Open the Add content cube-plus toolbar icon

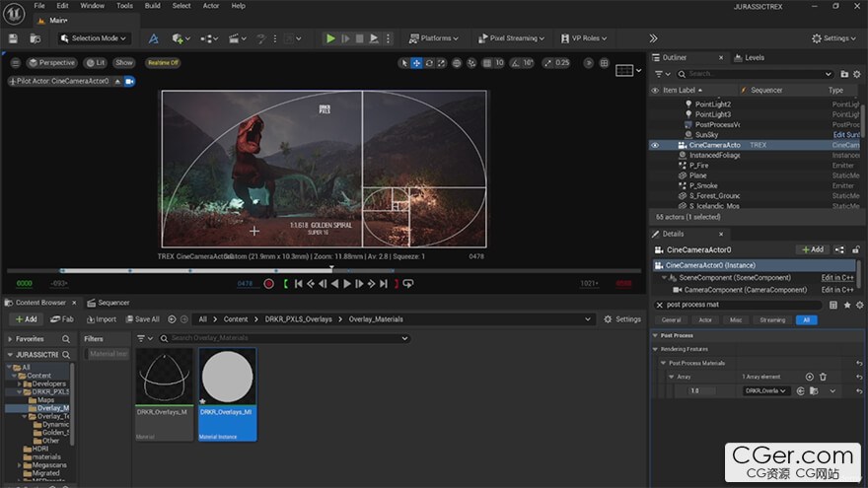click(x=181, y=38)
